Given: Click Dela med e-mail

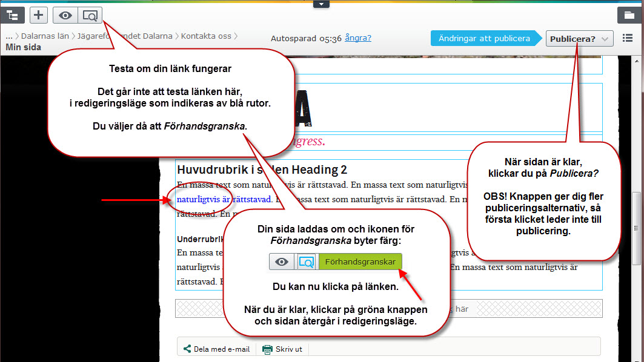Looking at the screenshot, I should (x=216, y=349).
